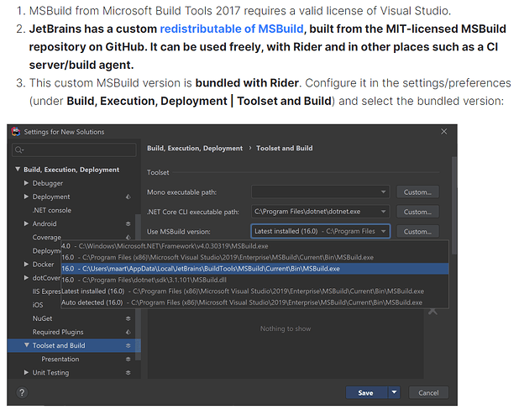Click the Rider logo in the dialog title bar
This screenshot has width=519, height=420.
(x=16, y=133)
